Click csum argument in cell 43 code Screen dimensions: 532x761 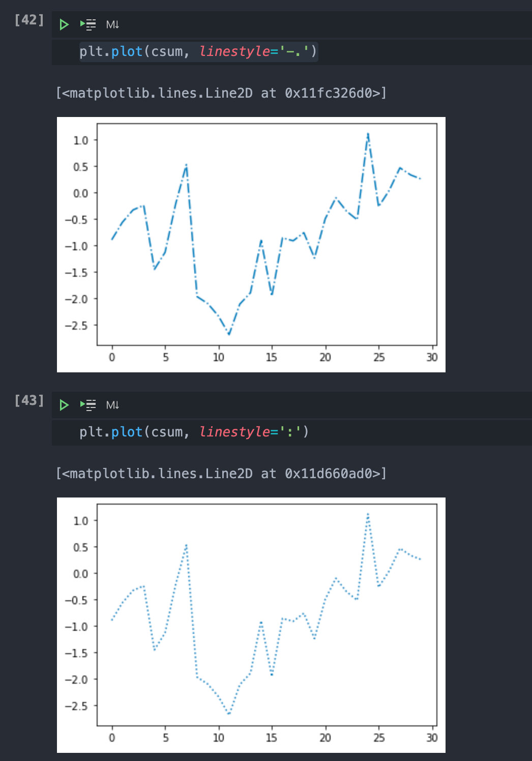point(167,432)
